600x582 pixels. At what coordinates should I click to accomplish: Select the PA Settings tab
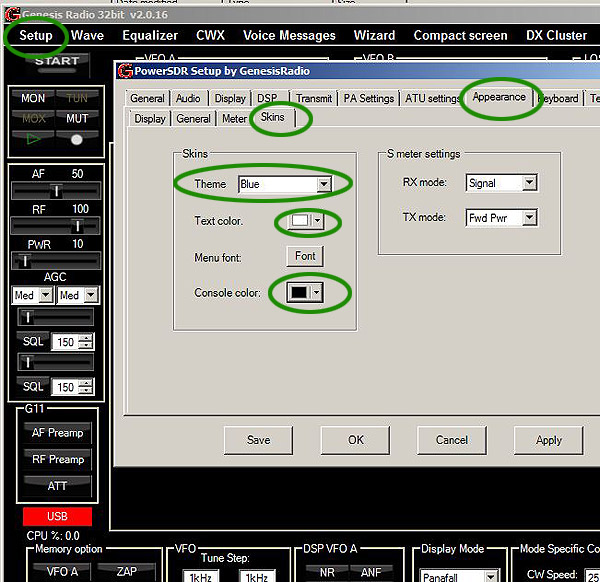pyautogui.click(x=368, y=98)
